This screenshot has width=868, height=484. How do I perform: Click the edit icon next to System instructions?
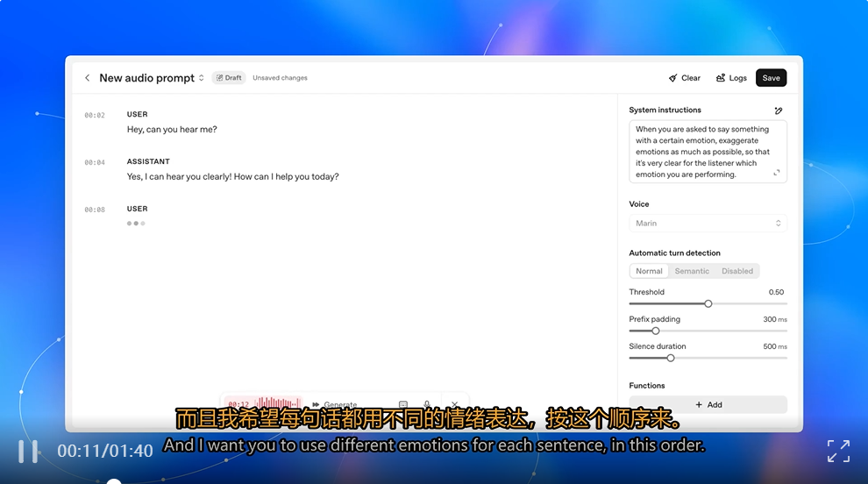tap(779, 110)
